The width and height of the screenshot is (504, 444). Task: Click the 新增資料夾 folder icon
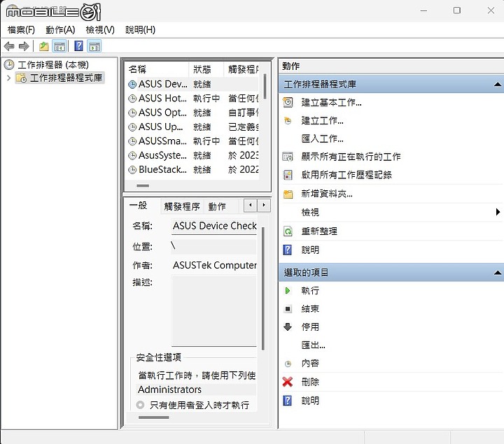(288, 194)
